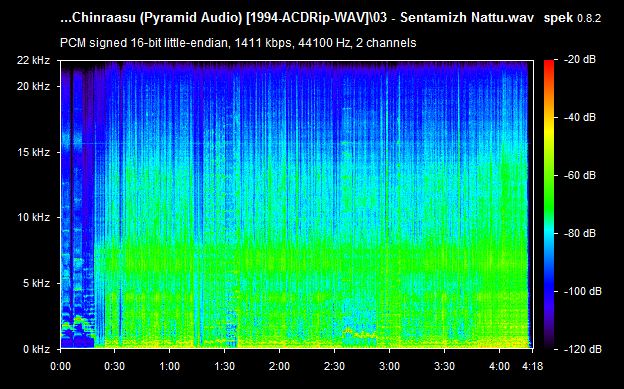Click the PCM signed 16-bit format description
Image resolution: width=624 pixels, height=389 pixels.
pyautogui.click(x=238, y=43)
